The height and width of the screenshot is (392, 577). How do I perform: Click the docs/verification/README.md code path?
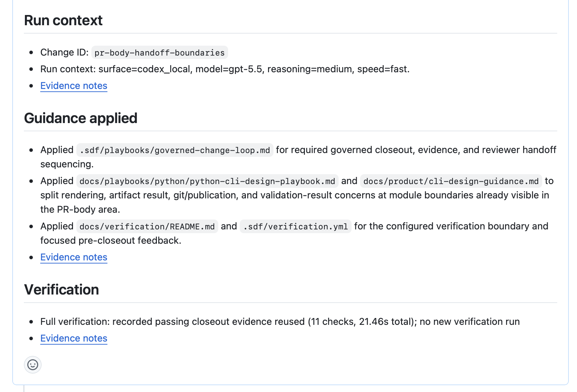tap(147, 226)
